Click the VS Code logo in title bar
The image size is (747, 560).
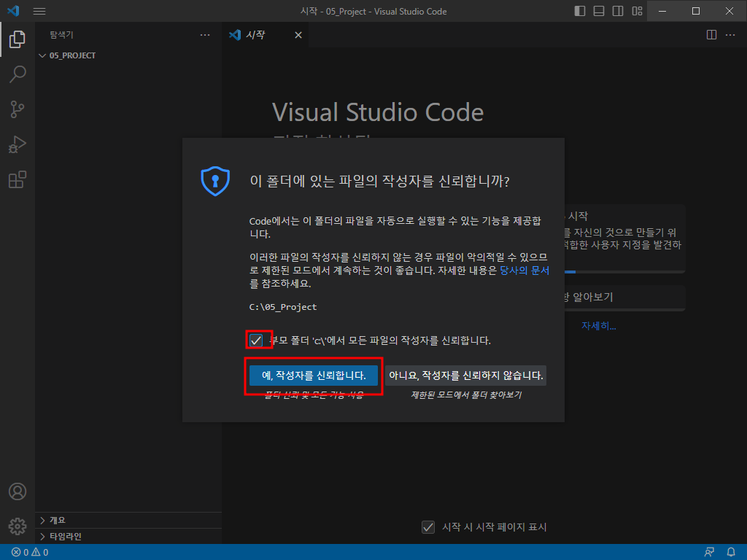point(13,10)
